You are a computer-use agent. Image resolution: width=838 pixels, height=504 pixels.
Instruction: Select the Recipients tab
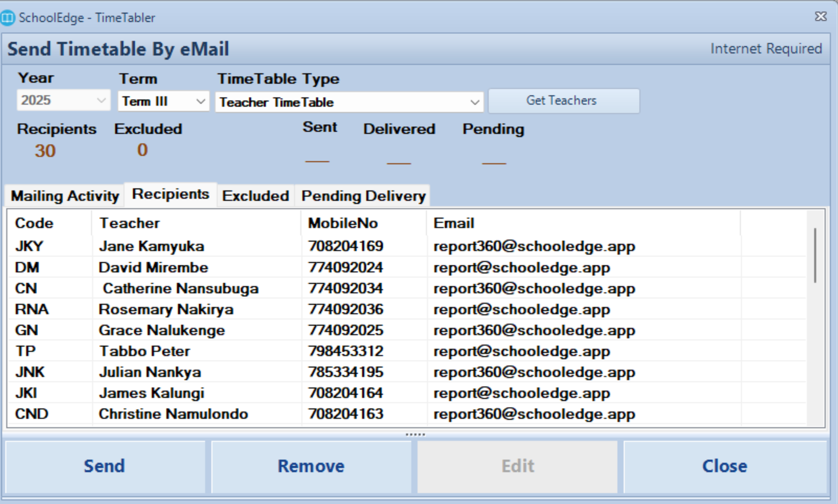tap(170, 194)
